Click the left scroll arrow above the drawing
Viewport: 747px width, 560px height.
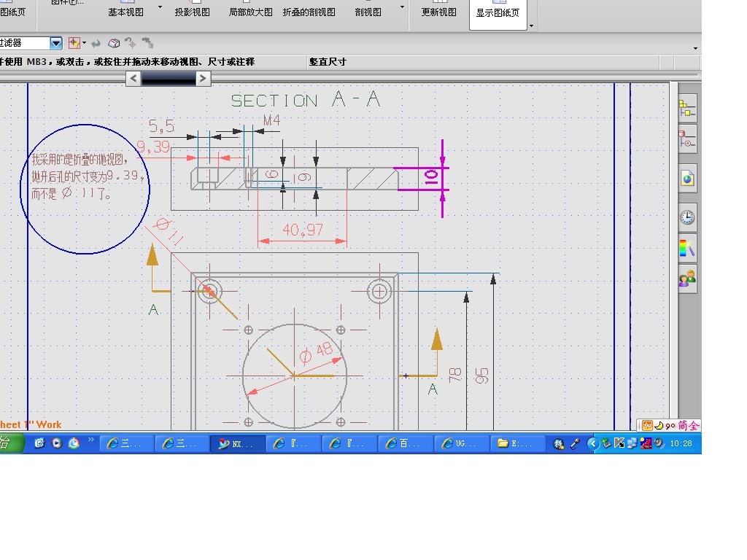(x=133, y=78)
